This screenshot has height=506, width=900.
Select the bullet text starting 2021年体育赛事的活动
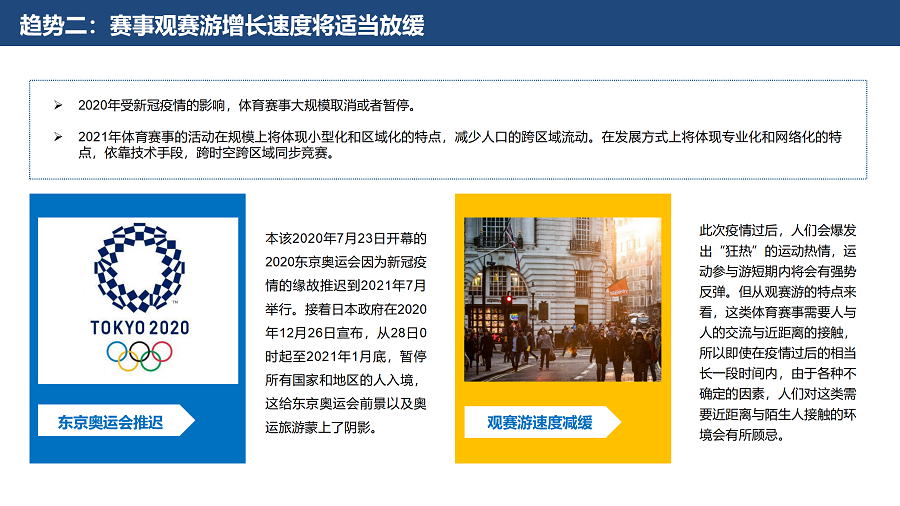tap(460, 145)
